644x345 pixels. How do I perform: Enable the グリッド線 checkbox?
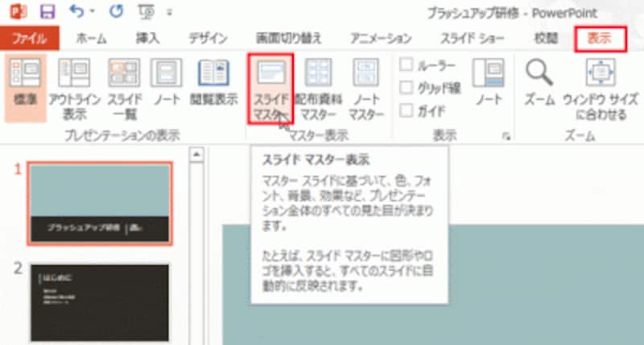407,87
